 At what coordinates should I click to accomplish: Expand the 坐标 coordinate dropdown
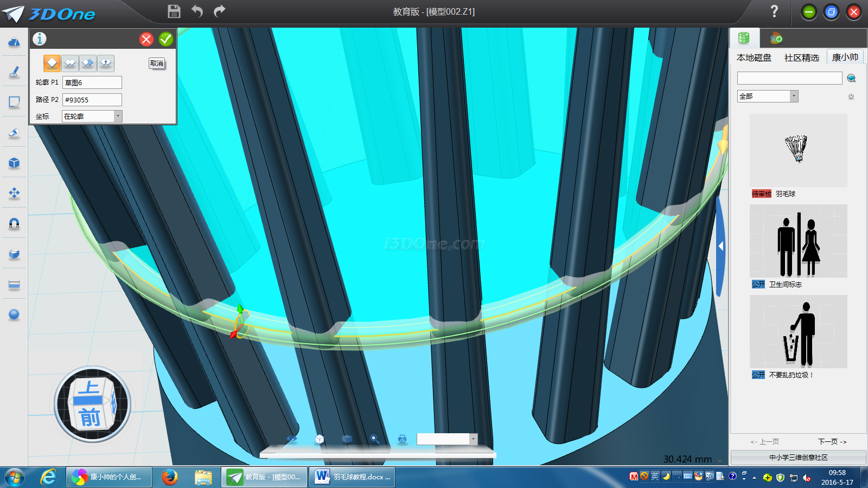point(118,116)
